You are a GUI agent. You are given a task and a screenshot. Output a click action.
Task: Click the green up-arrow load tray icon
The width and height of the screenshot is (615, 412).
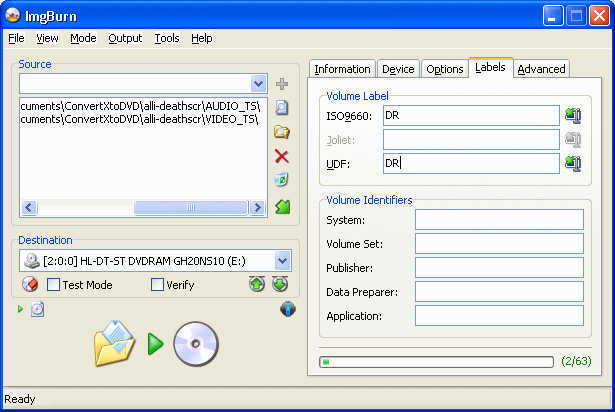[257, 284]
